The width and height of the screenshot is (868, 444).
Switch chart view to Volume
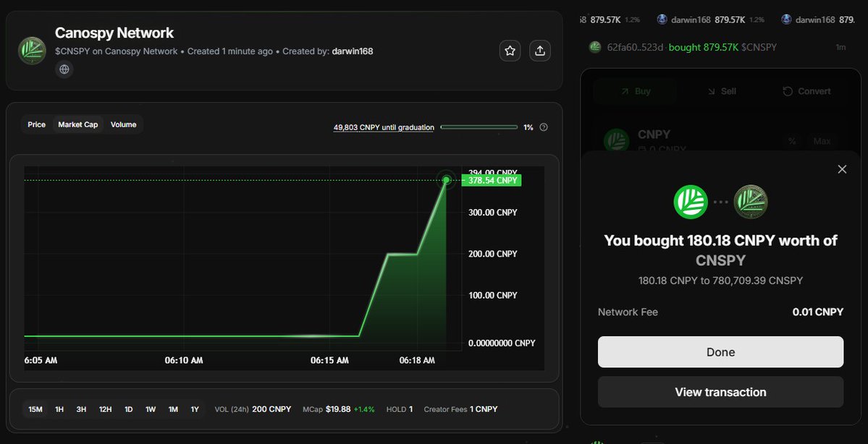[x=123, y=124]
